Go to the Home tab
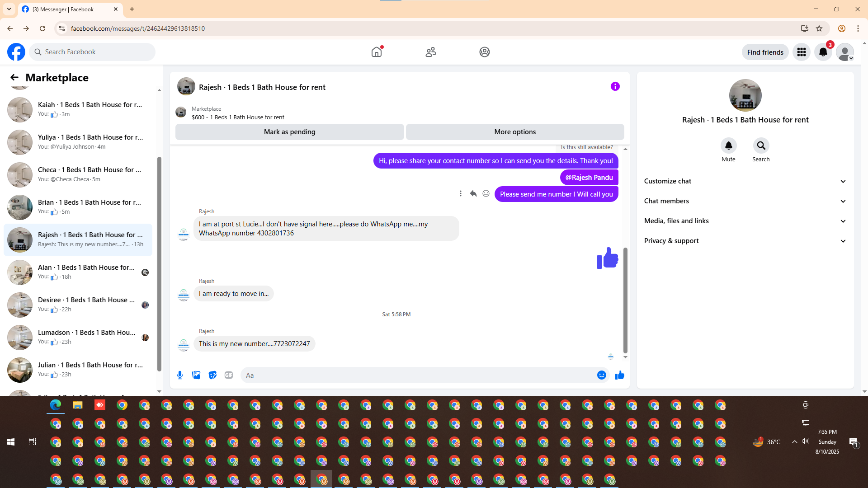Screen dimensions: 868x488 [x=377, y=52]
